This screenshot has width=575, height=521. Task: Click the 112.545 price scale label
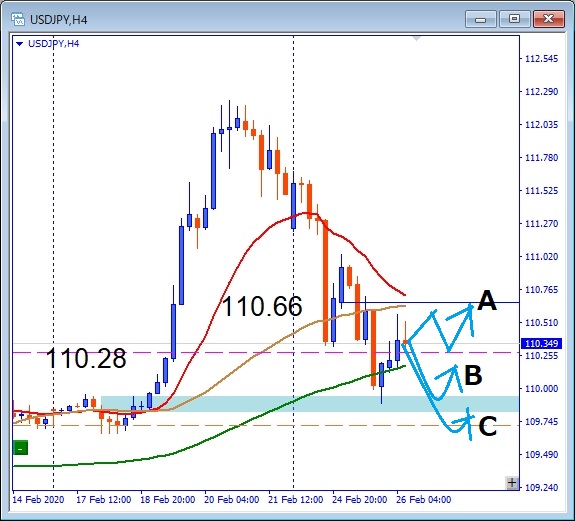point(542,59)
